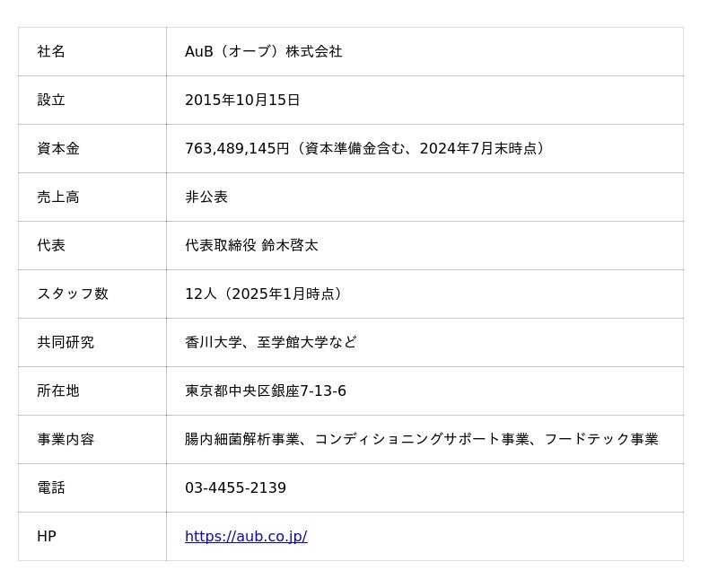Image resolution: width=718 pixels, height=588 pixels.
Task: Click the 腸内細菌解析事業 business description text
Action: click(242, 440)
